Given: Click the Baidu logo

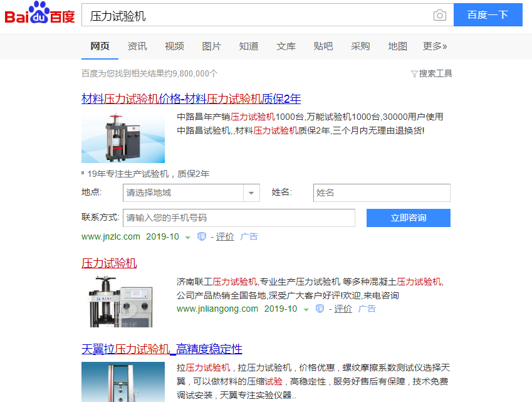Looking at the screenshot, I should tap(39, 13).
